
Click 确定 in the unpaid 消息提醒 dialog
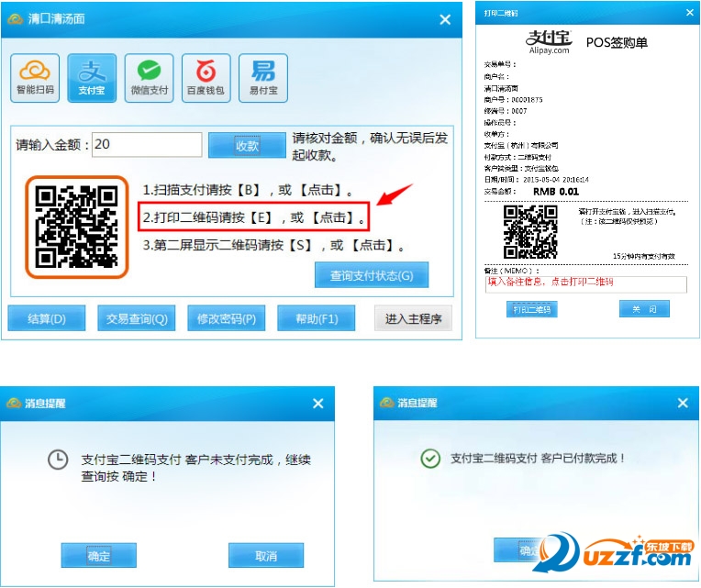99,555
